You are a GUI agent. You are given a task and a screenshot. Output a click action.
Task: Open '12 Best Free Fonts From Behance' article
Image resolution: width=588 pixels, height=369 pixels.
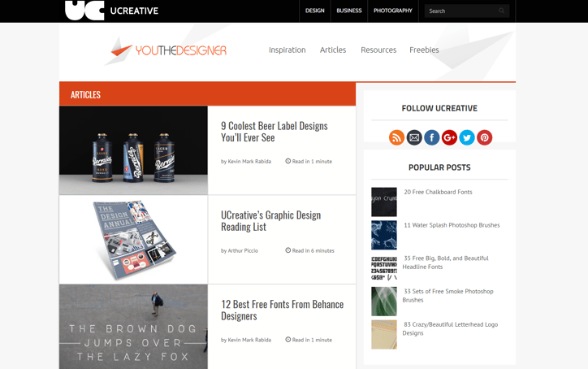282,310
